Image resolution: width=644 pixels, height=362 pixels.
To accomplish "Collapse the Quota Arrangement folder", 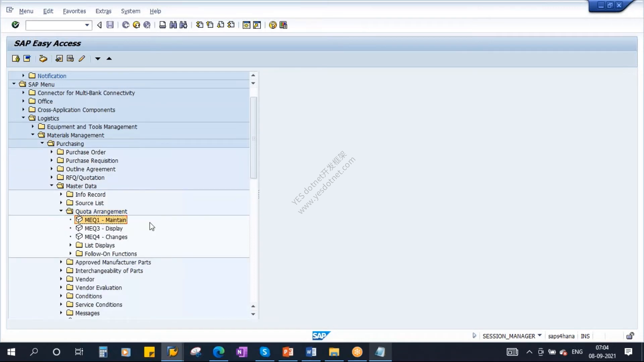I will tap(61, 211).
